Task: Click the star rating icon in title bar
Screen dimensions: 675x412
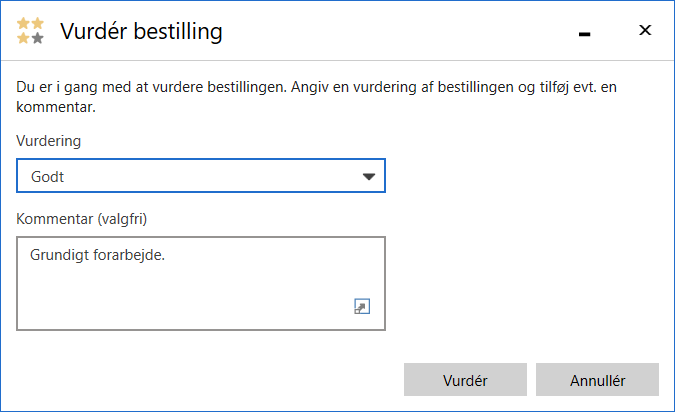Action: tap(31, 31)
